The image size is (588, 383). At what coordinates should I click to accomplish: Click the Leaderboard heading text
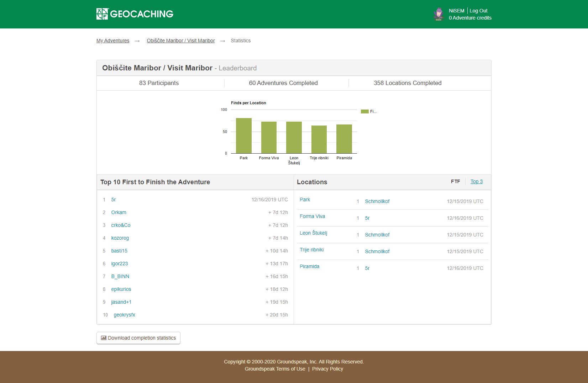(237, 68)
